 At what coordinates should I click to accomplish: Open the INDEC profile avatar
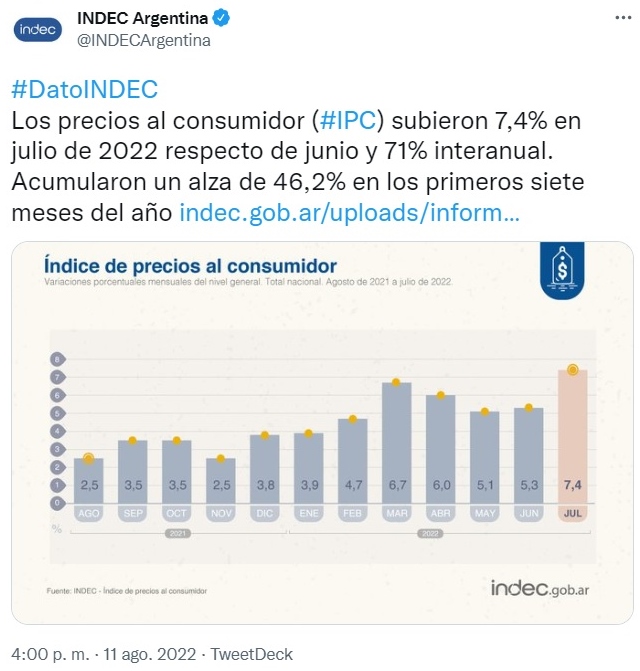(38, 30)
